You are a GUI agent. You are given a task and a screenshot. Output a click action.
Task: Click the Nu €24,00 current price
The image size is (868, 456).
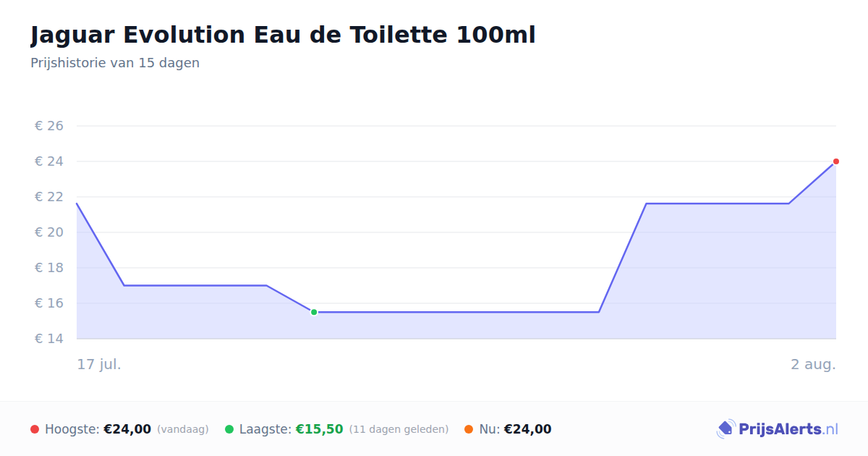(527, 429)
